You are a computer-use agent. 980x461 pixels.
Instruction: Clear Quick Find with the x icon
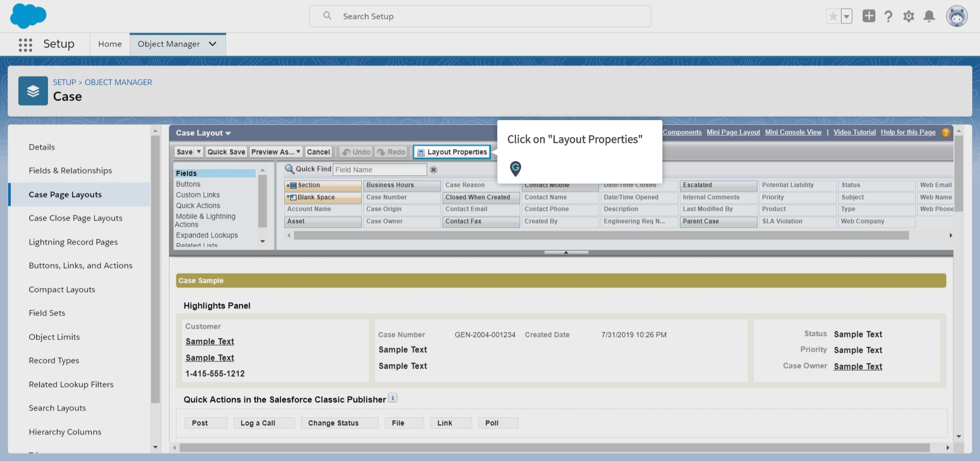[x=433, y=169]
